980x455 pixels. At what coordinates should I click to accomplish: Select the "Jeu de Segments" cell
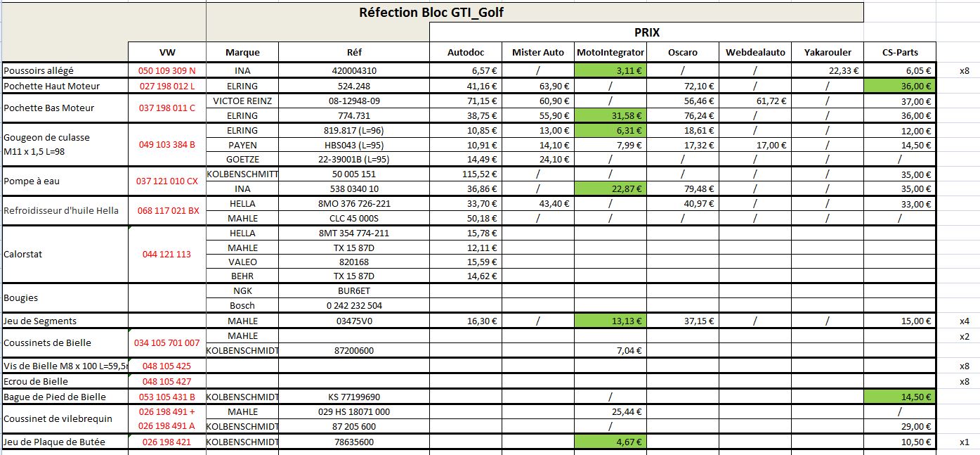tap(65, 321)
